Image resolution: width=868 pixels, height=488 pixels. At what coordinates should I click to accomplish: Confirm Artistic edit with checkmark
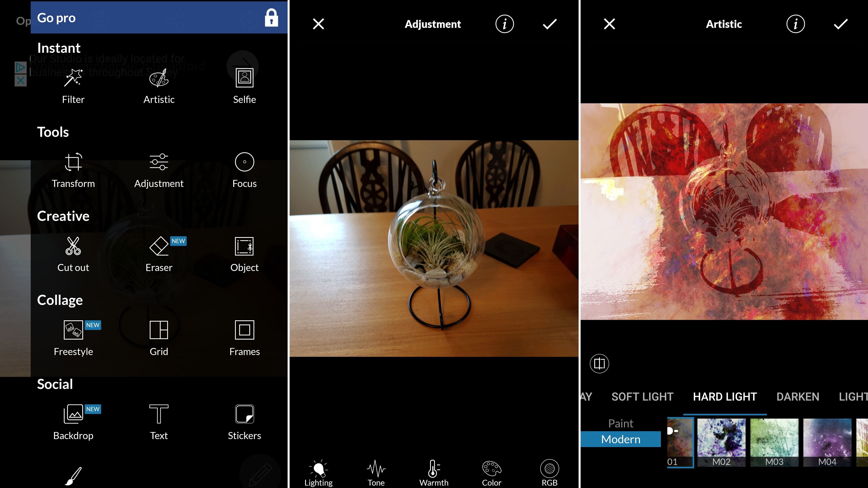pyautogui.click(x=841, y=24)
